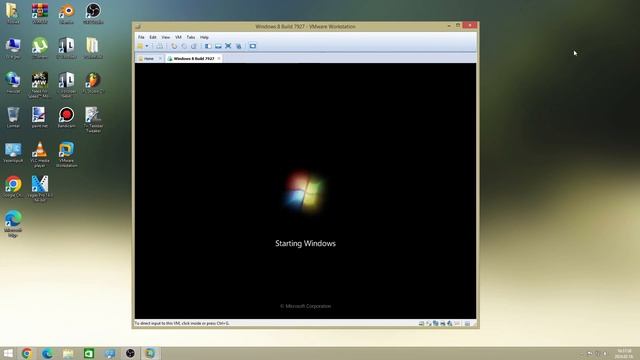Click the console view toolbar icon

[253, 46]
